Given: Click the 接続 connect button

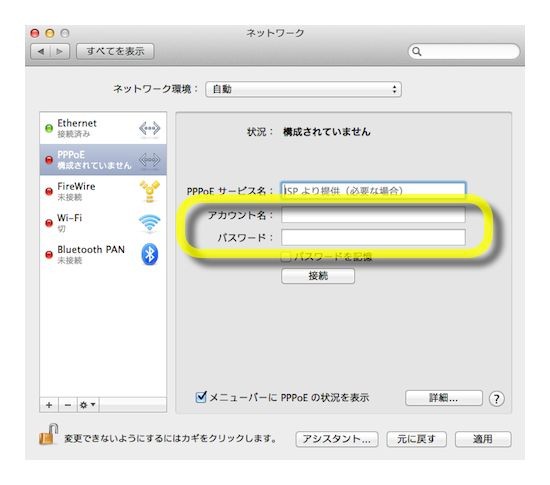Looking at the screenshot, I should (x=318, y=276).
